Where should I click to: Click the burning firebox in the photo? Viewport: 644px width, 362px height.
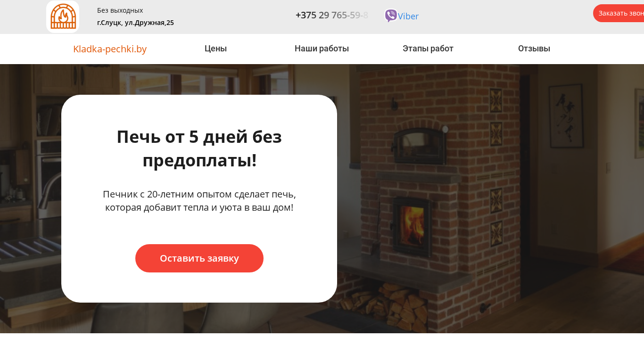pyautogui.click(x=412, y=222)
